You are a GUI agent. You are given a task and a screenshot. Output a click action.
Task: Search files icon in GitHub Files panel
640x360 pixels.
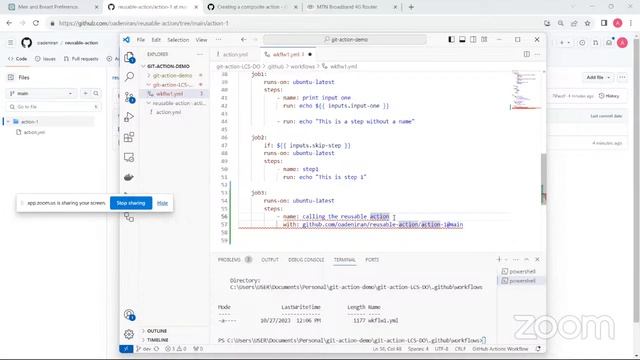(x=96, y=93)
